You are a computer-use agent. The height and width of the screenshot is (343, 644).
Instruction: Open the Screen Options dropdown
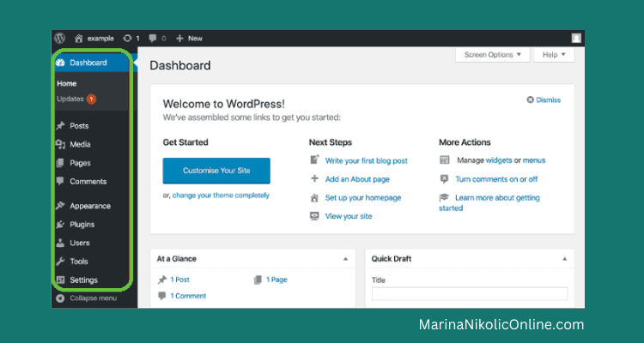493,55
